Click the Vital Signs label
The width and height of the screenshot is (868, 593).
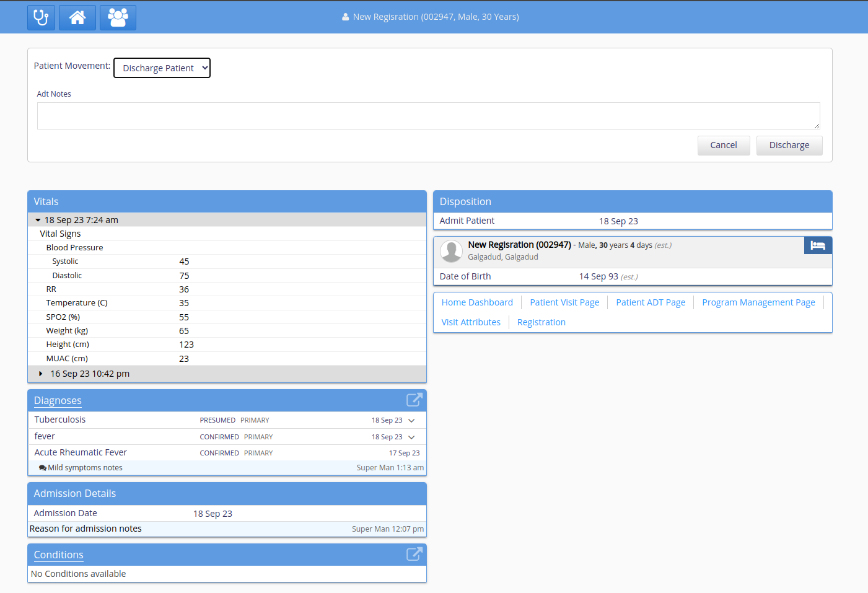(60, 234)
